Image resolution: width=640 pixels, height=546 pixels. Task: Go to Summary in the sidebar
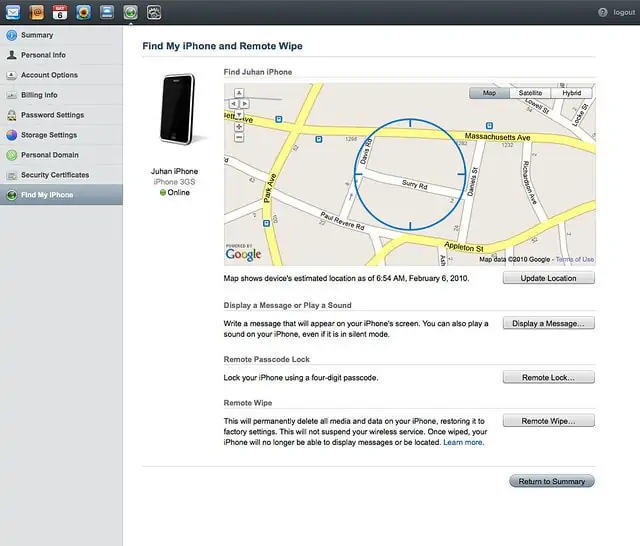61,35
